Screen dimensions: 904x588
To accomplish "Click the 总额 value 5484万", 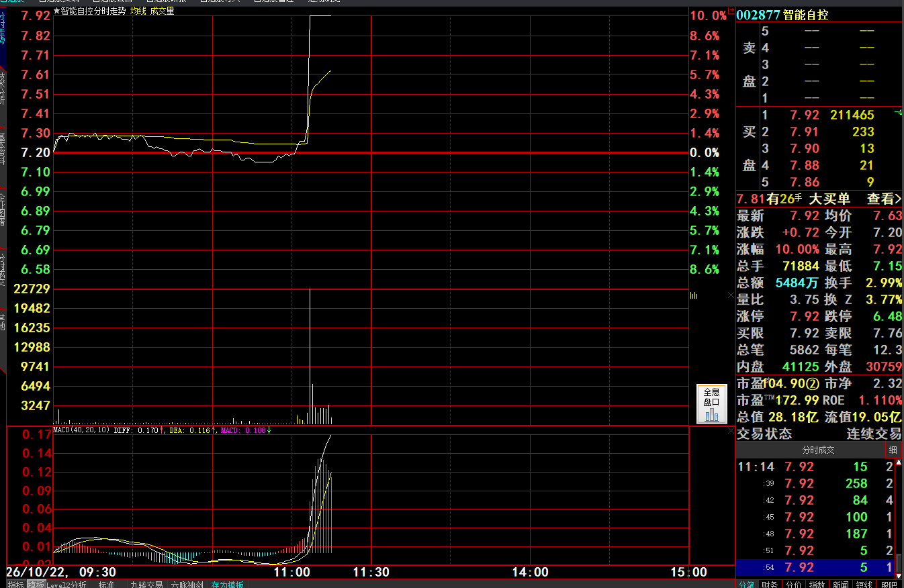I will pyautogui.click(x=797, y=283).
